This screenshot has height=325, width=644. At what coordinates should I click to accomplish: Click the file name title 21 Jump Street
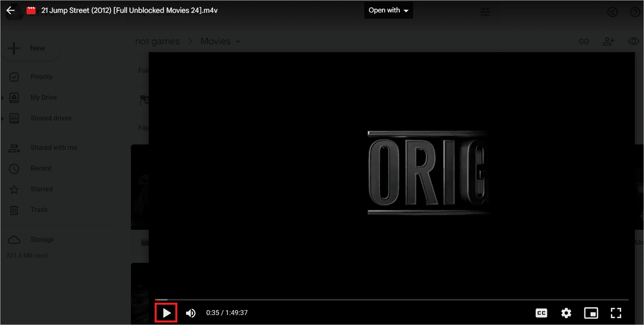pos(129,10)
